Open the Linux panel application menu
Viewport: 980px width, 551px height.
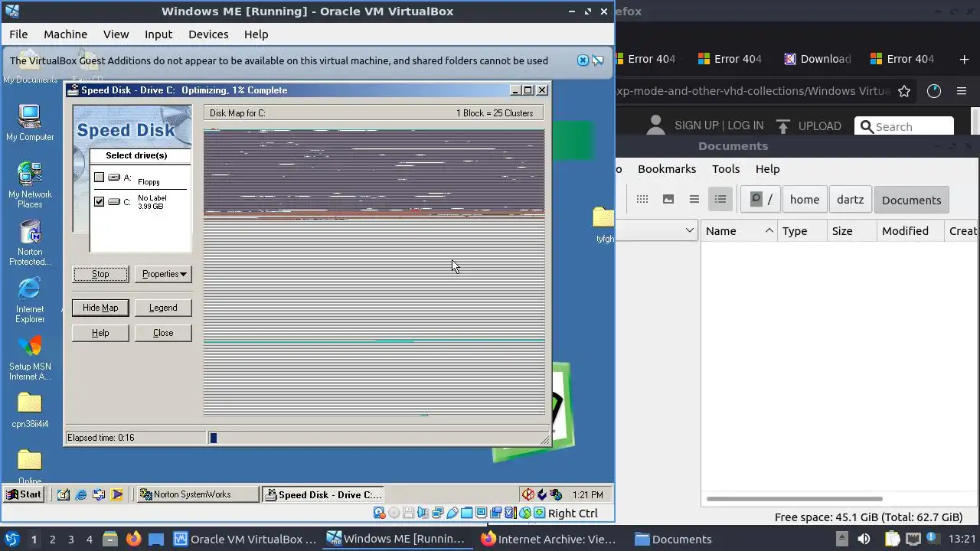point(11,539)
